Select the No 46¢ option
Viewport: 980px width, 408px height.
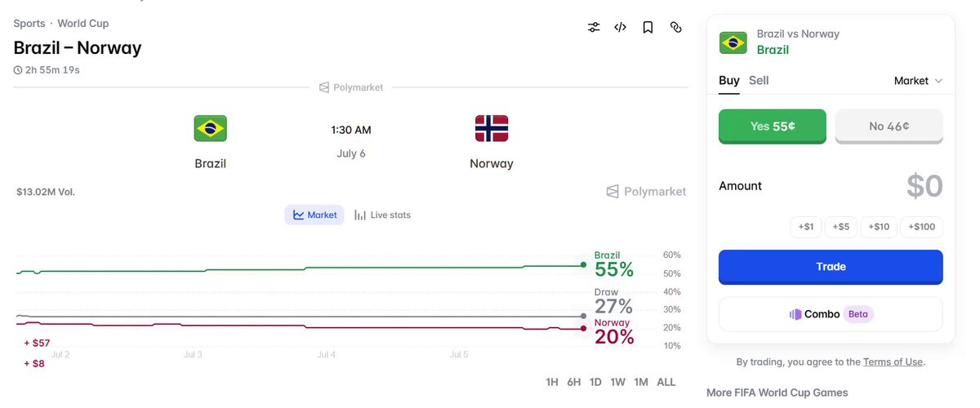889,126
